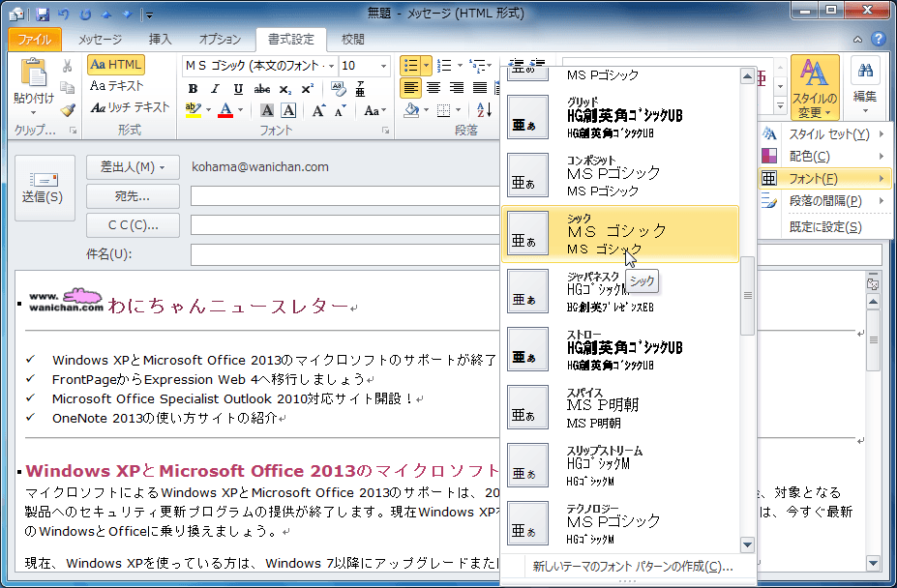Switch to the 校閲 tab
The height and width of the screenshot is (588, 897).
[352, 39]
